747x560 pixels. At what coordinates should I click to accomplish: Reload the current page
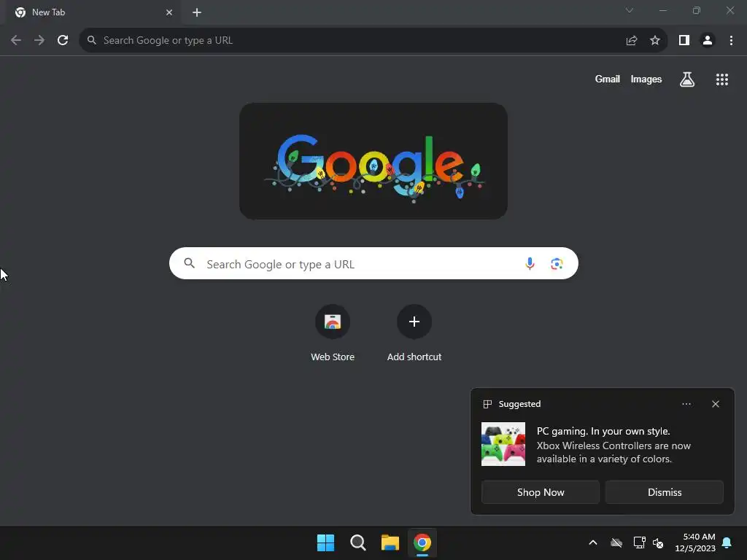(63, 41)
